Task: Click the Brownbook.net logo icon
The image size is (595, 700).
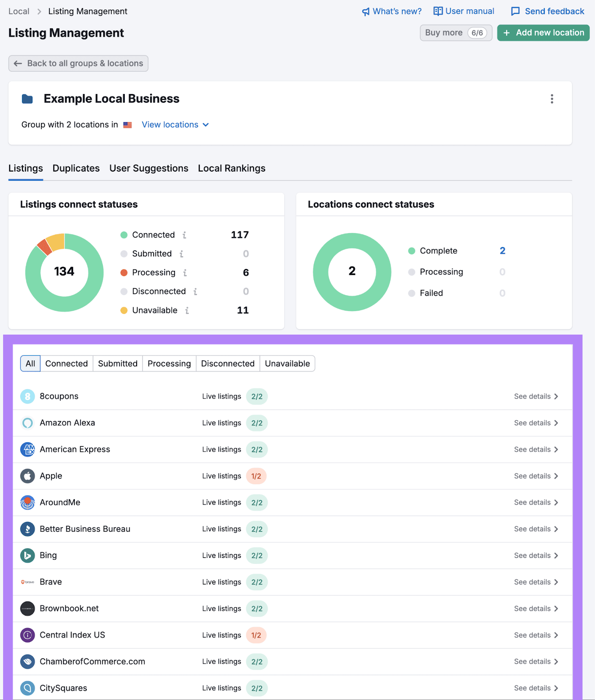Action: click(28, 609)
